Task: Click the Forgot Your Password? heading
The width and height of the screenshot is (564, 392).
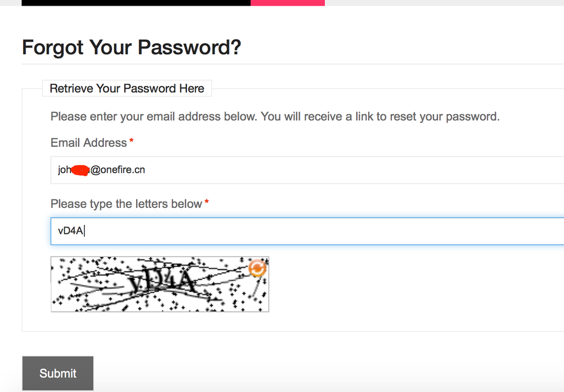Action: point(132,47)
